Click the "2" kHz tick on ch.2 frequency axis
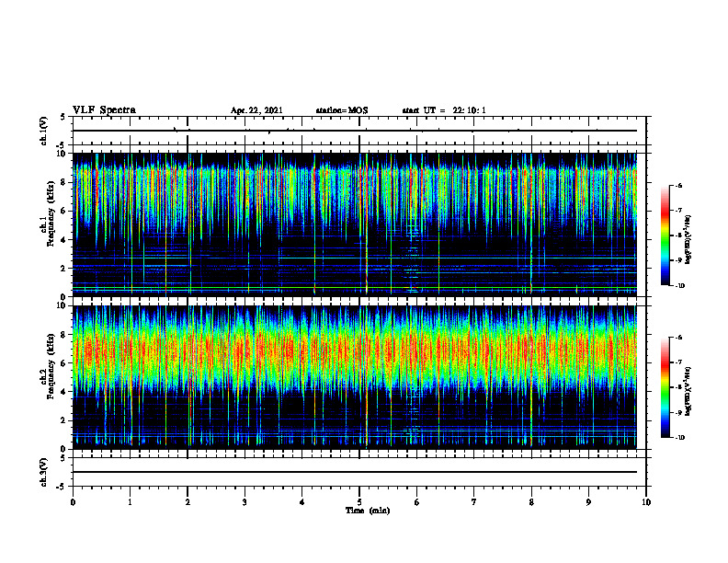The width and height of the screenshot is (728, 563). click(63, 420)
